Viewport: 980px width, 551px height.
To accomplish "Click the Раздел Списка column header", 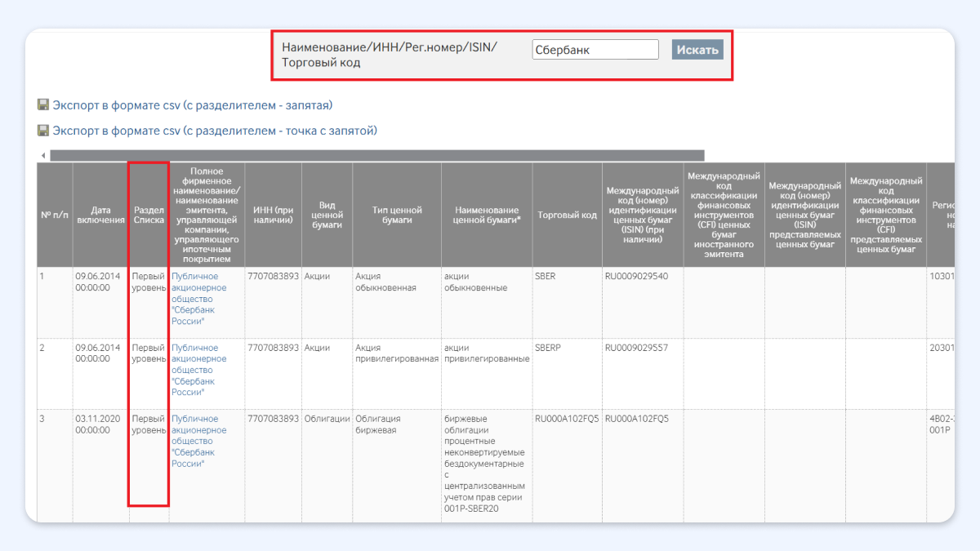I will (149, 216).
